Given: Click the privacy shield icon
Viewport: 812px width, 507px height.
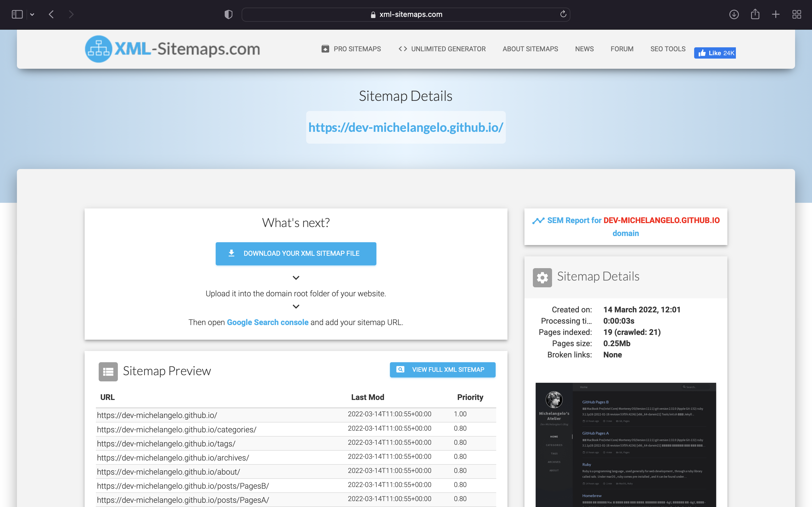Looking at the screenshot, I should coord(228,14).
